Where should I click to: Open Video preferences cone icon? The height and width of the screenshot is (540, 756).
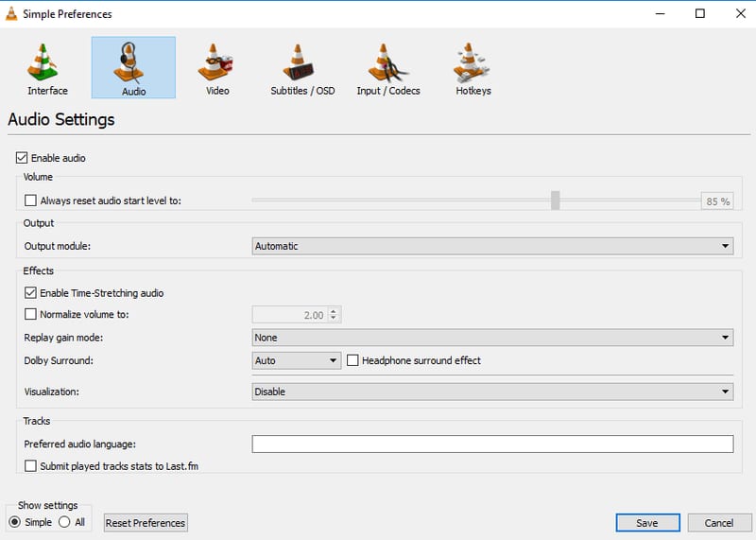pyautogui.click(x=215, y=61)
